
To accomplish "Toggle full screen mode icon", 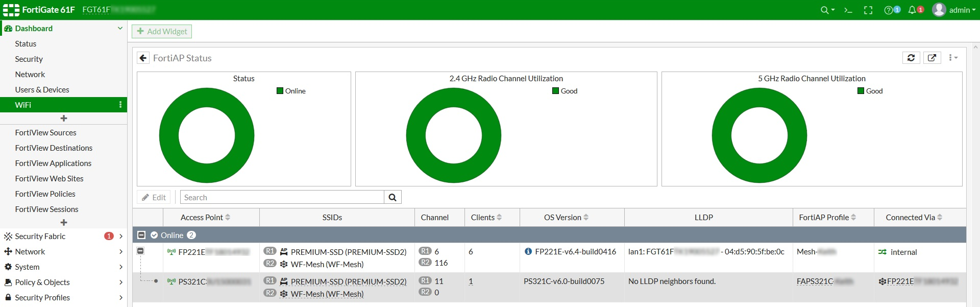I will [868, 10].
